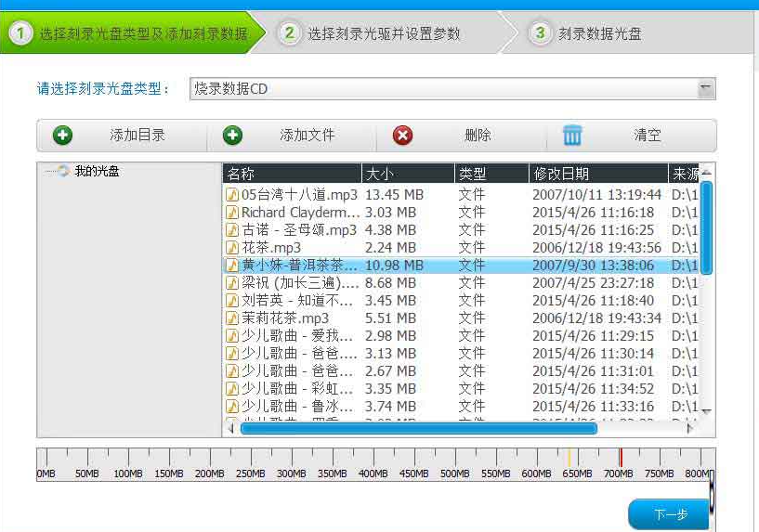The width and height of the screenshot is (759, 532).
Task: Click the 清空 button label
Action: [x=648, y=136]
